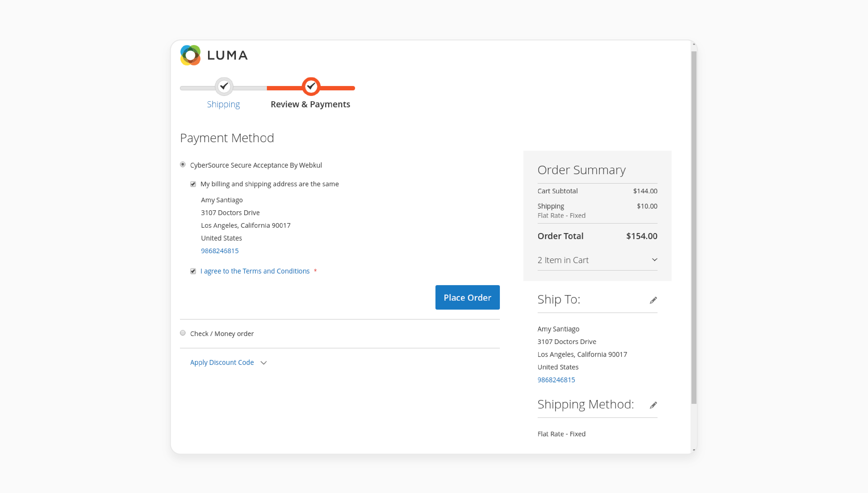Click the LUMA wordmark text
Viewport: 868px width, 493px height.
[227, 55]
